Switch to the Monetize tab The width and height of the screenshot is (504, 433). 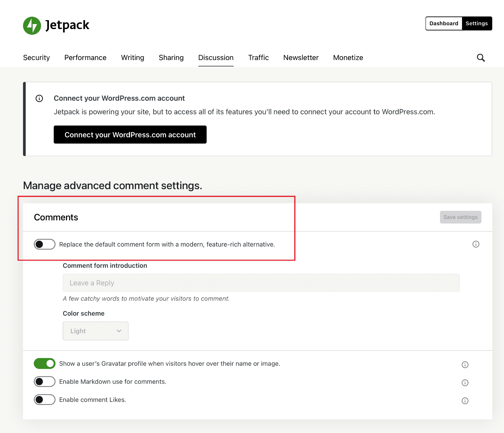click(348, 58)
